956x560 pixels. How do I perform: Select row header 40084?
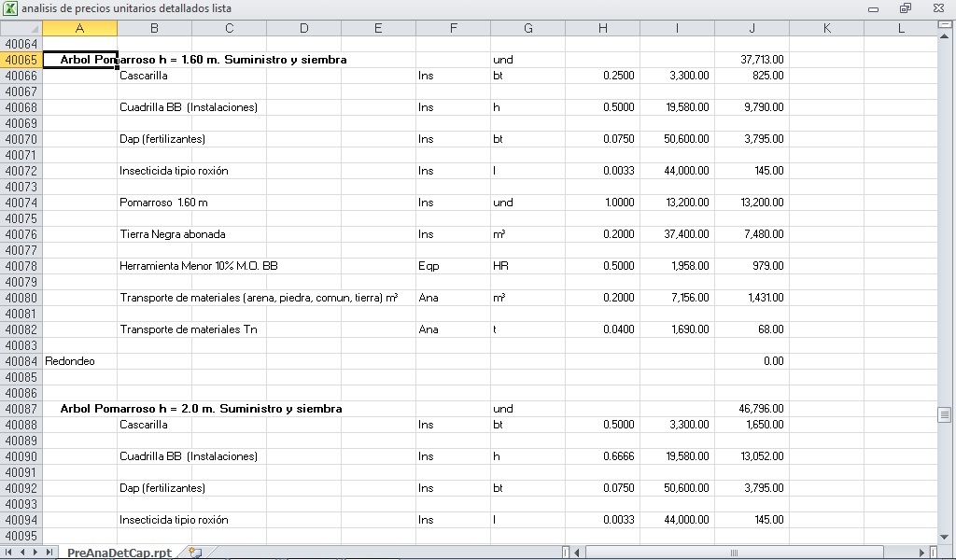(x=21, y=361)
